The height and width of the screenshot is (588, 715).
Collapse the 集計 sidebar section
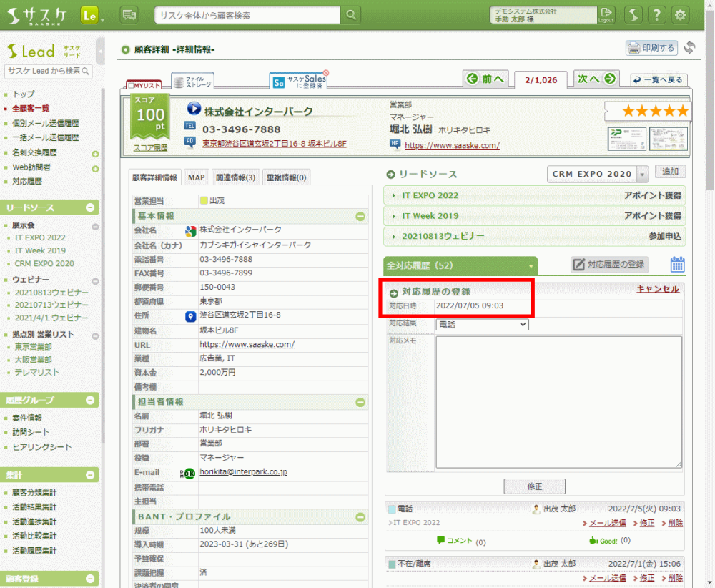(90, 475)
